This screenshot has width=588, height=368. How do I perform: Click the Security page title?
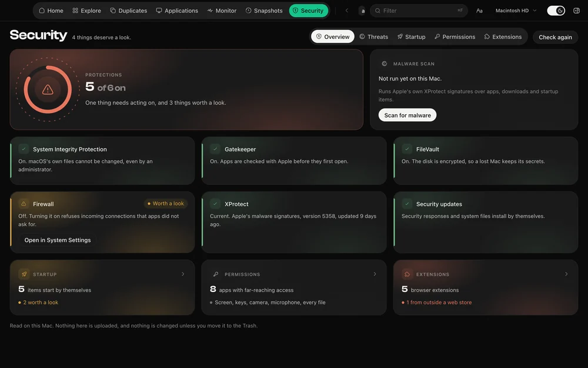[38, 35]
